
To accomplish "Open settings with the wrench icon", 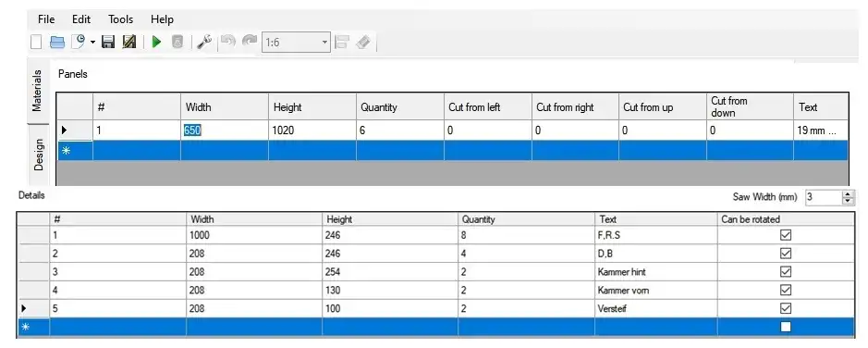I will pos(204,42).
